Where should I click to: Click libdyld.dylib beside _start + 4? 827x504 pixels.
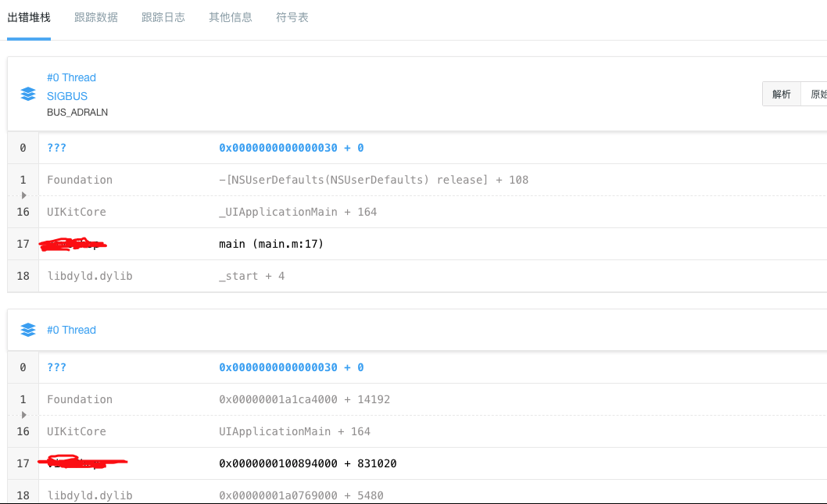[x=90, y=277]
